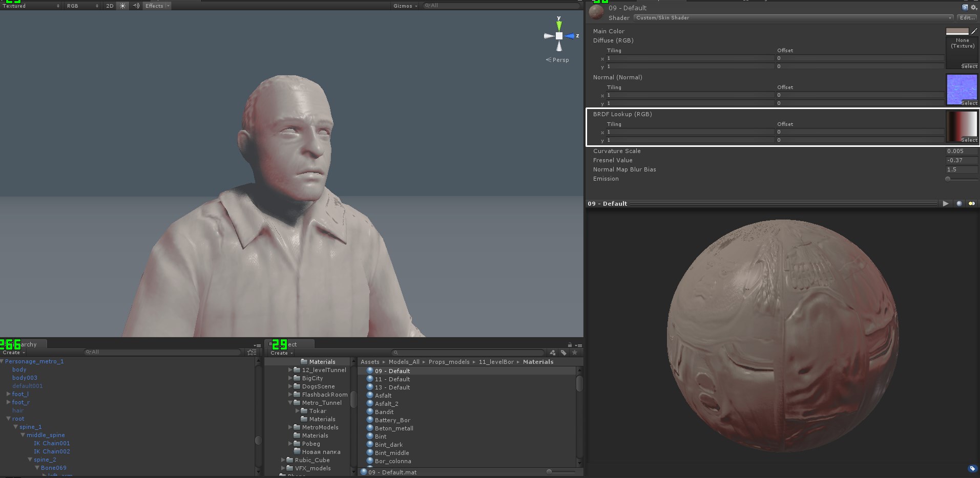980x478 pixels.
Task: Click the search by label tag icon
Action: (x=564, y=353)
